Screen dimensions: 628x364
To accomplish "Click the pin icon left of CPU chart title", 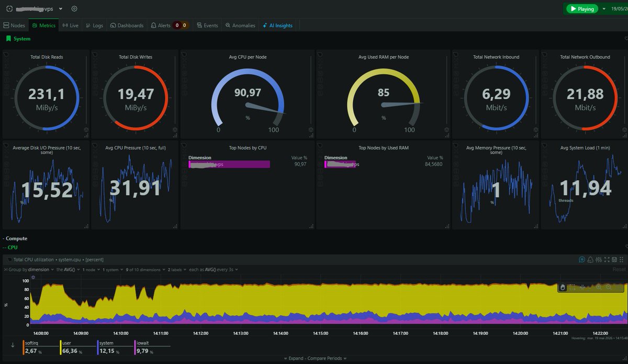I will tap(9, 259).
